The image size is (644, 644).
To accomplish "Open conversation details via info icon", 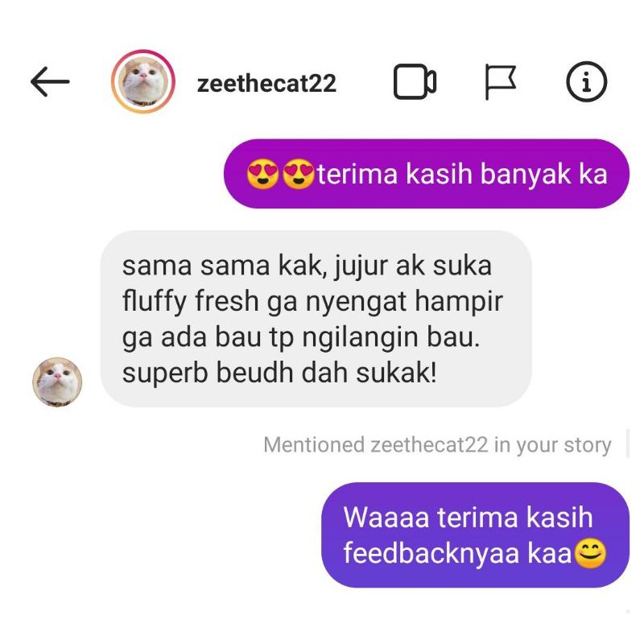I will coord(587,82).
